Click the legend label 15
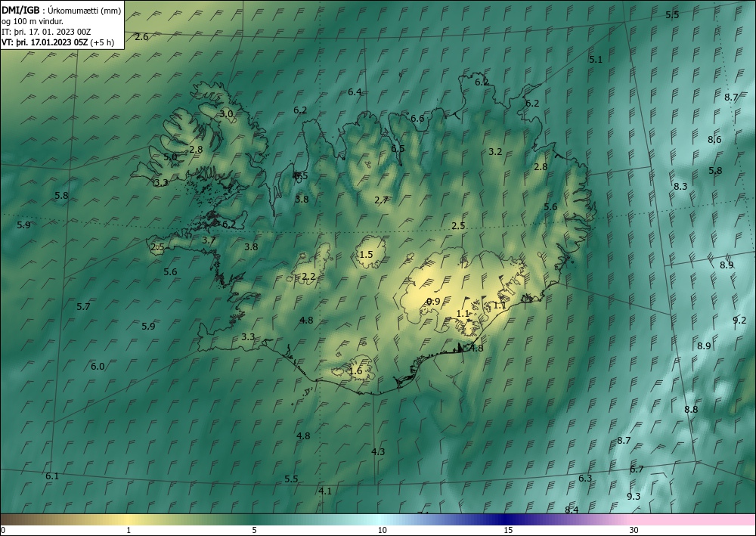Image resolution: width=756 pixels, height=536 pixels. (508, 530)
